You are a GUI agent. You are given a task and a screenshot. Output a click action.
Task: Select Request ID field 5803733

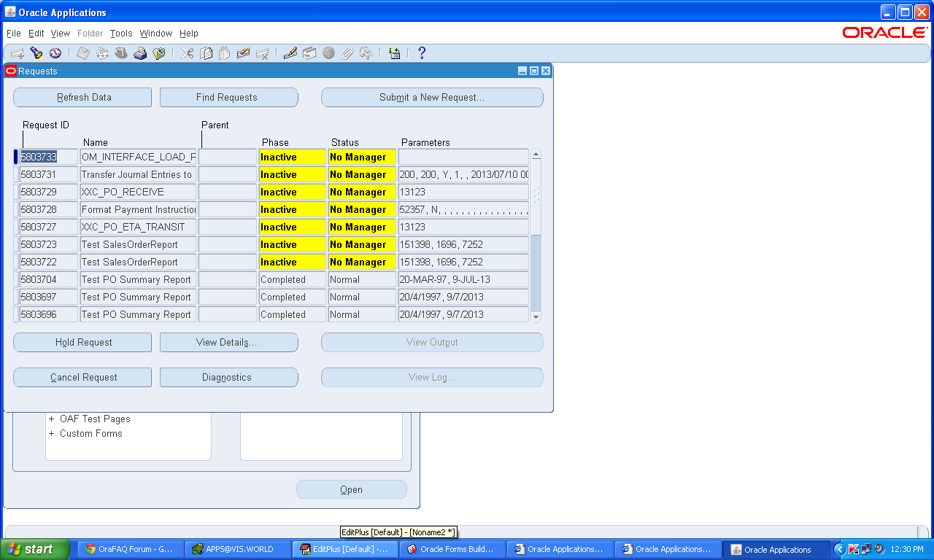point(49,157)
